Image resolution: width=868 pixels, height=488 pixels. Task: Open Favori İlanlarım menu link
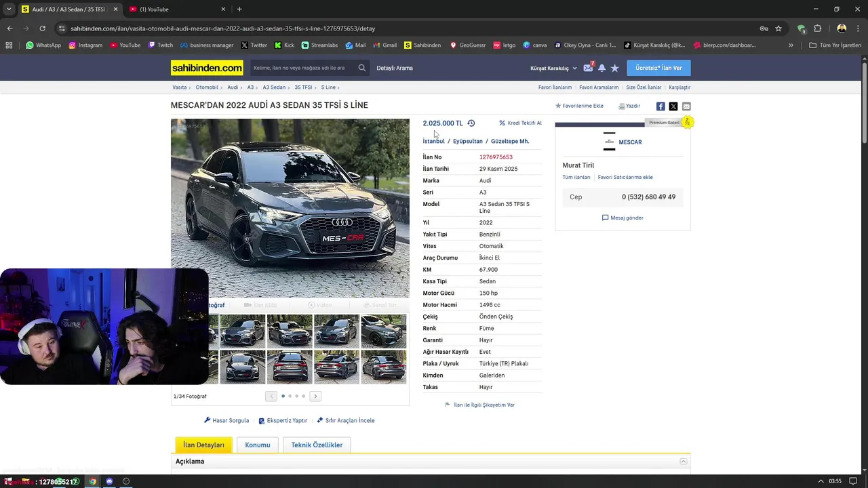(555, 87)
